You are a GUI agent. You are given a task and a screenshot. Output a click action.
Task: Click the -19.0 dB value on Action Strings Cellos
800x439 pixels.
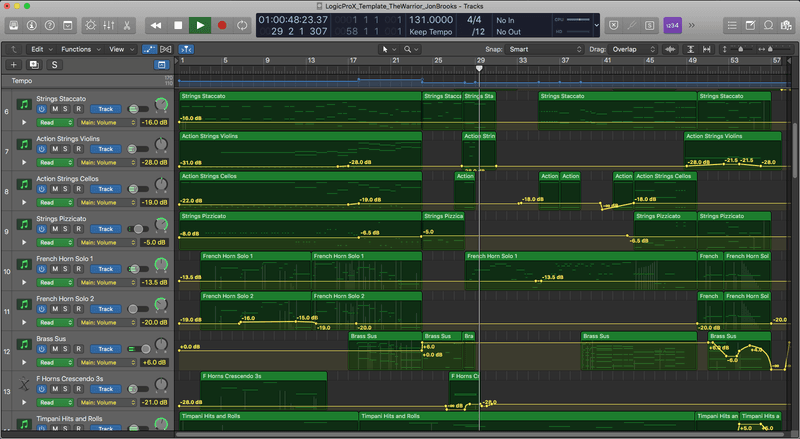point(155,202)
